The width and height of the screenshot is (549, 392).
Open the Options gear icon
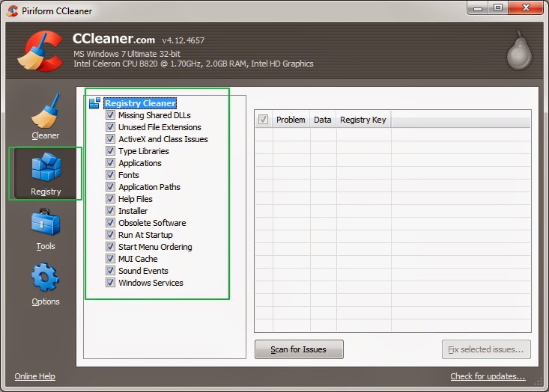point(46,278)
